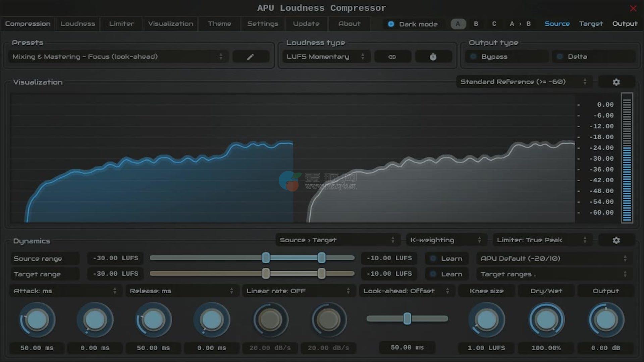Enable Delta output
This screenshot has height=362, width=644.
(594, 57)
